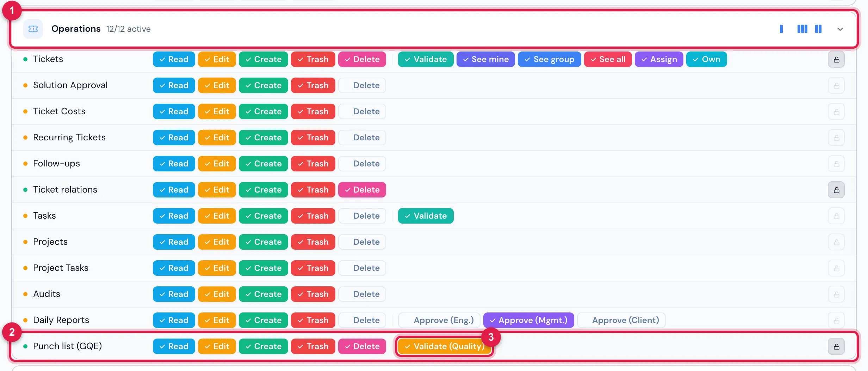Click the three-bar preset icon in Operations header
The width and height of the screenshot is (868, 371).
[802, 29]
